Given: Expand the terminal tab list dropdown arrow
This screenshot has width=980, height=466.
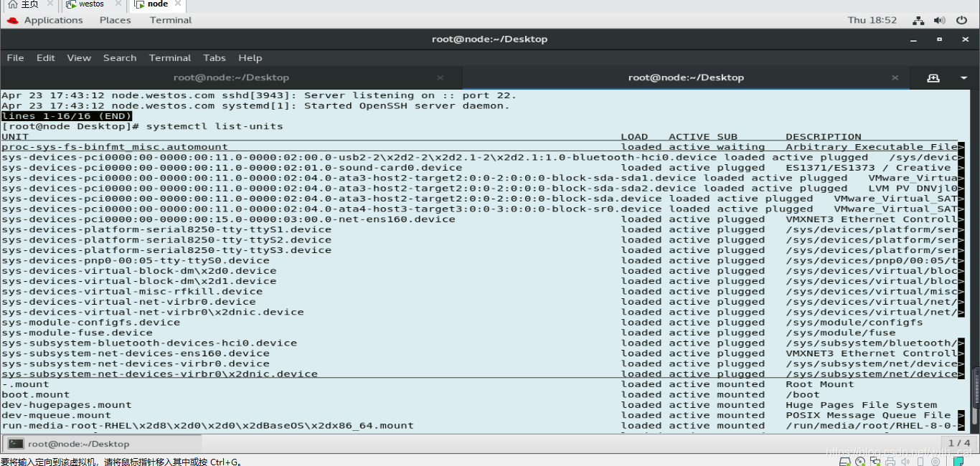Looking at the screenshot, I should click(963, 77).
